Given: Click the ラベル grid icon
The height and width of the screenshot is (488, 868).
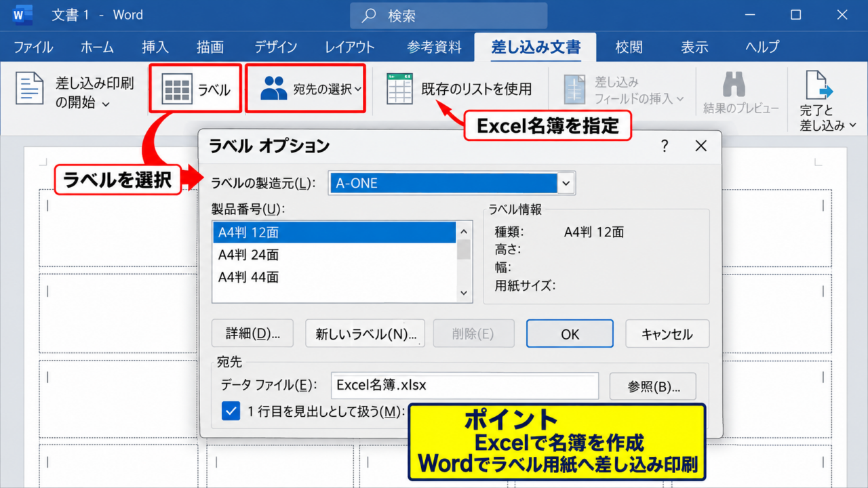Looking at the screenshot, I should (178, 89).
